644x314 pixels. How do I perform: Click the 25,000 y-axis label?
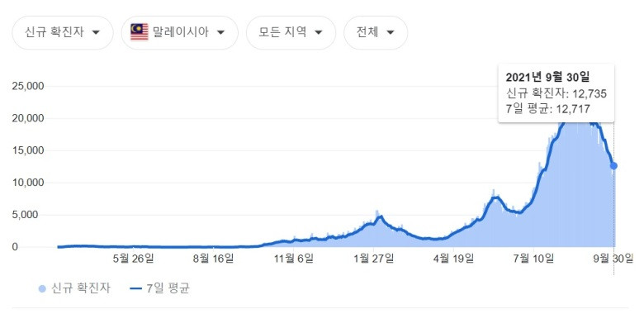[30, 86]
